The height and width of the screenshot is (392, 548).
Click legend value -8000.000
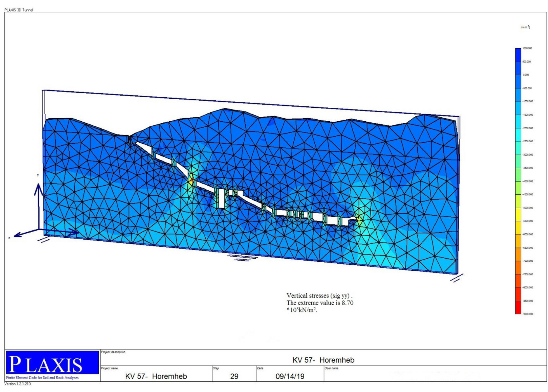coord(527,287)
